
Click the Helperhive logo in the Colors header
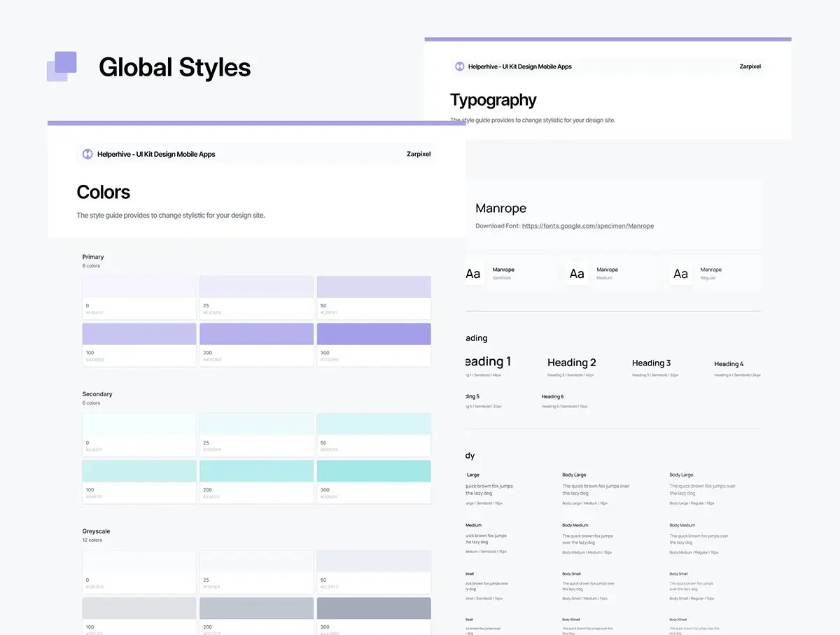(87, 154)
